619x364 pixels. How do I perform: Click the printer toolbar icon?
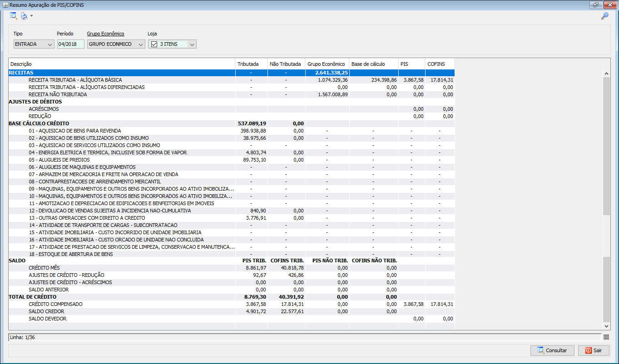24,16
